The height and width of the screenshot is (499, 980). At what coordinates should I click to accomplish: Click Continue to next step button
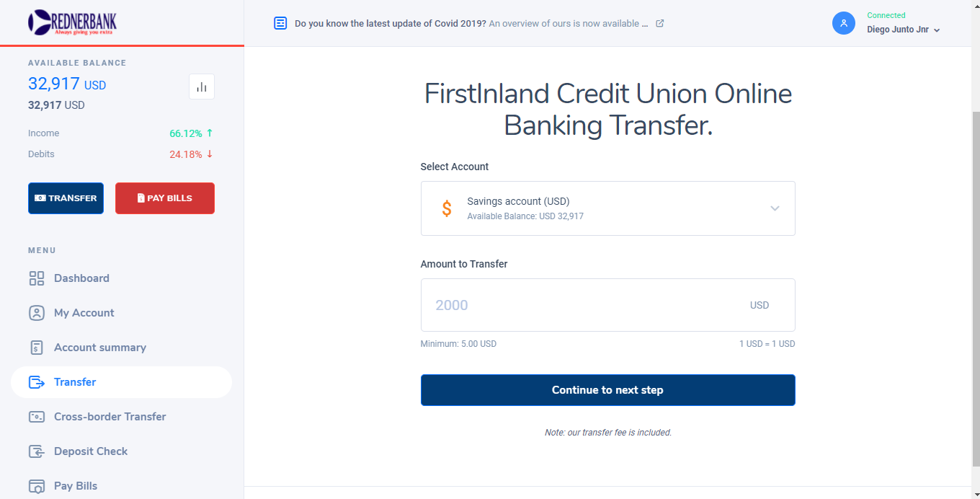pyautogui.click(x=607, y=390)
